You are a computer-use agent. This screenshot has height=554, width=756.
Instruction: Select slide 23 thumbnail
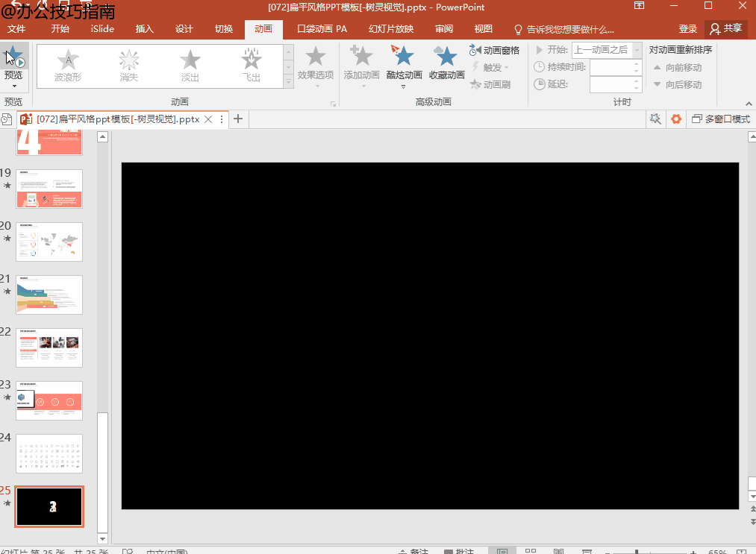[49, 401]
